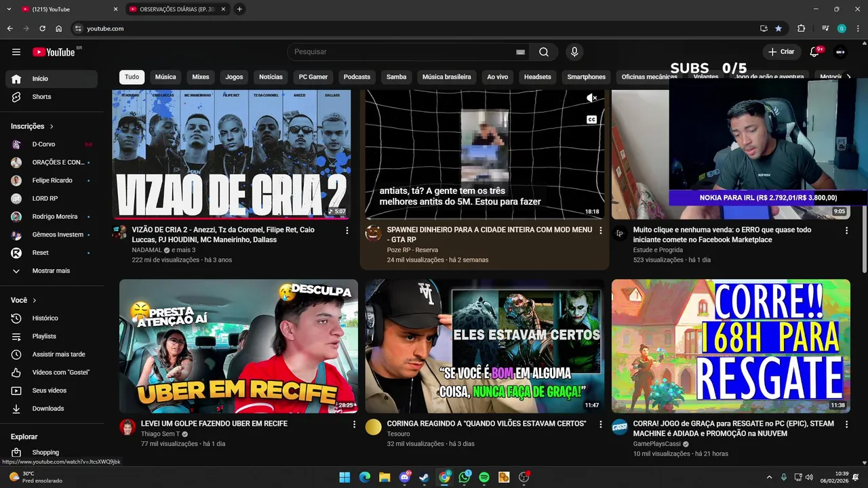The height and width of the screenshot is (488, 868).
Task: Open Assistir mais tarde in sidebar
Action: coord(51,354)
